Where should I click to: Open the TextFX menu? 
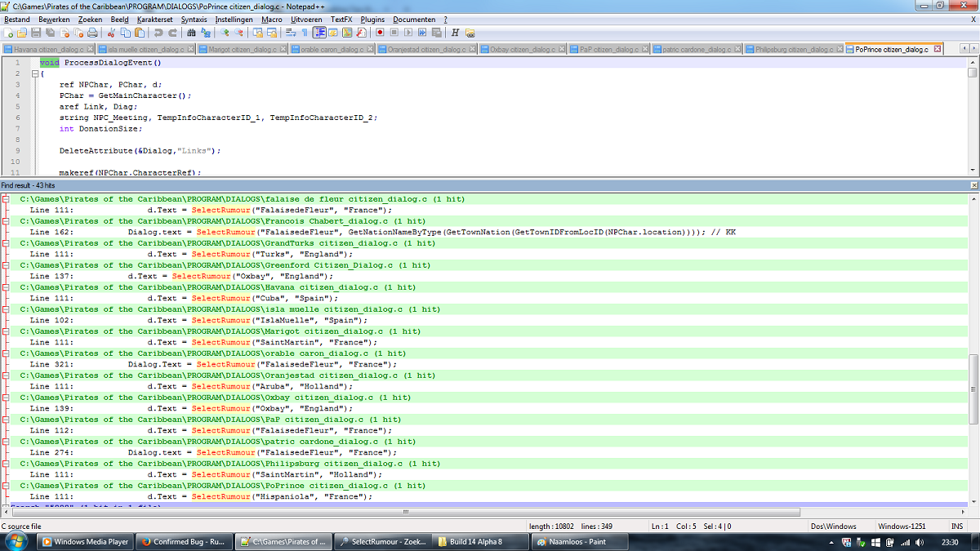pos(341,19)
